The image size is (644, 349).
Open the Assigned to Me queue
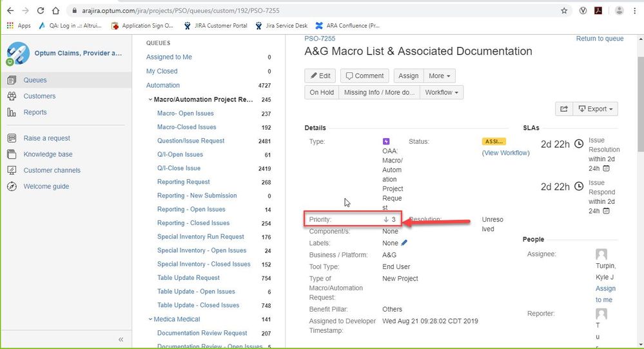(169, 57)
